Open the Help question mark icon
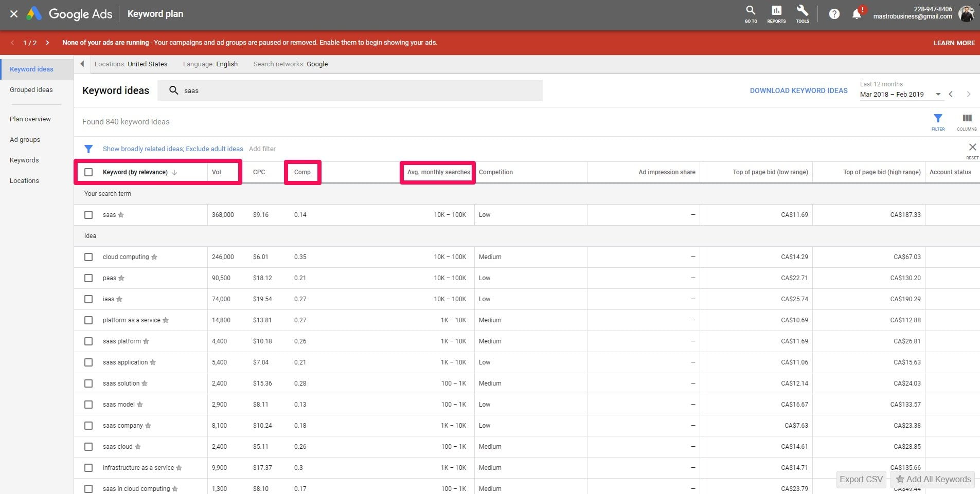 coord(834,14)
